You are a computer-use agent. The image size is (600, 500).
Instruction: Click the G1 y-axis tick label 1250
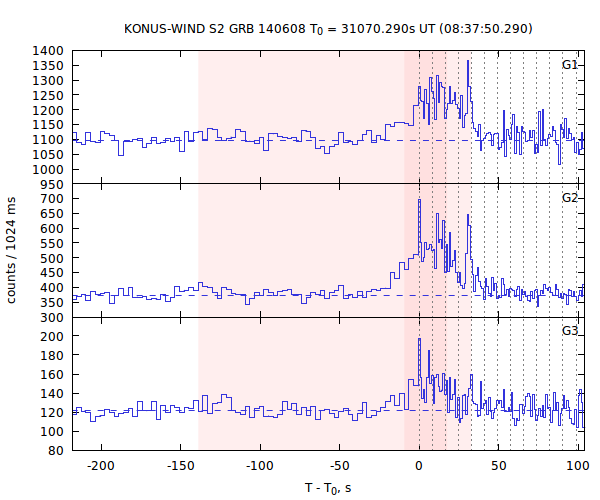point(48,96)
